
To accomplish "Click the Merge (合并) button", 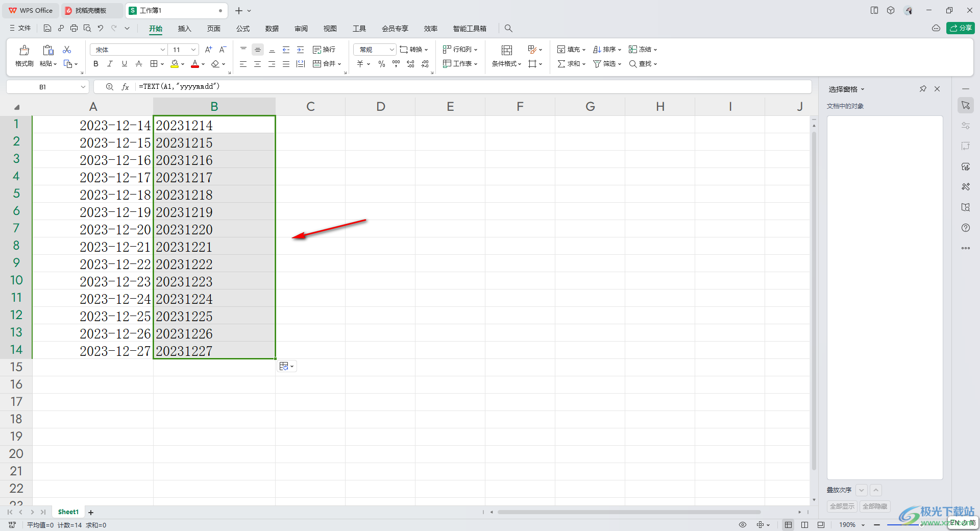I will click(x=327, y=64).
